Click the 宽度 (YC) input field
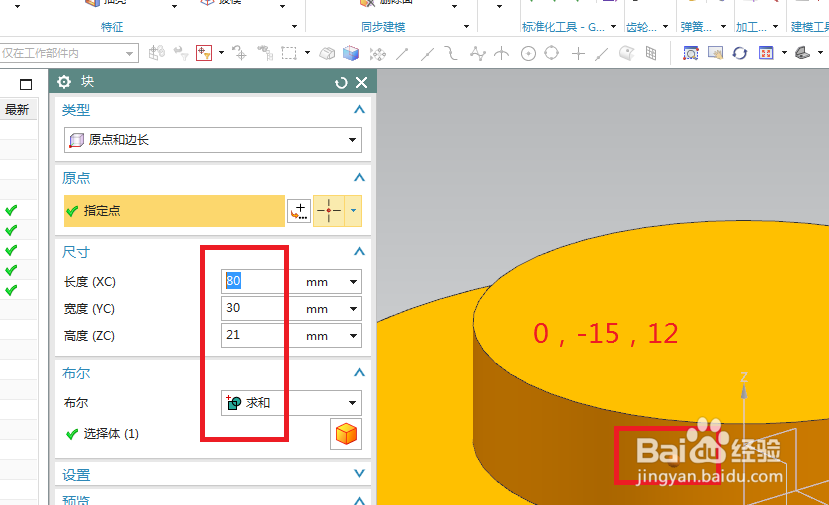The width and height of the screenshot is (829, 505). pyautogui.click(x=255, y=308)
